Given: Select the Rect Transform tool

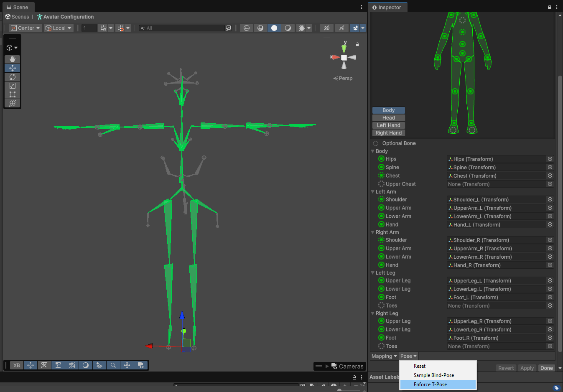Looking at the screenshot, I should click(x=12, y=94).
